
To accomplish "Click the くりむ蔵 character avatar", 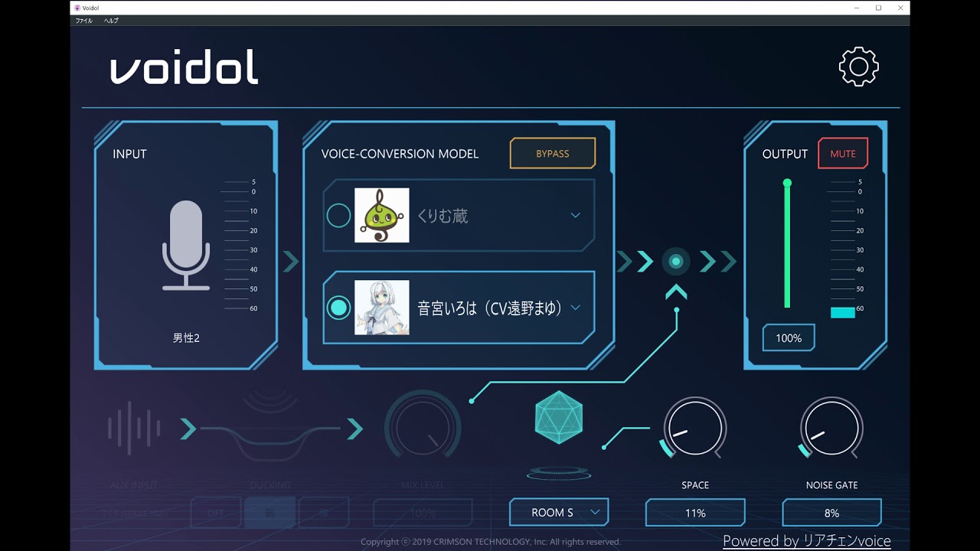I will [x=381, y=216].
